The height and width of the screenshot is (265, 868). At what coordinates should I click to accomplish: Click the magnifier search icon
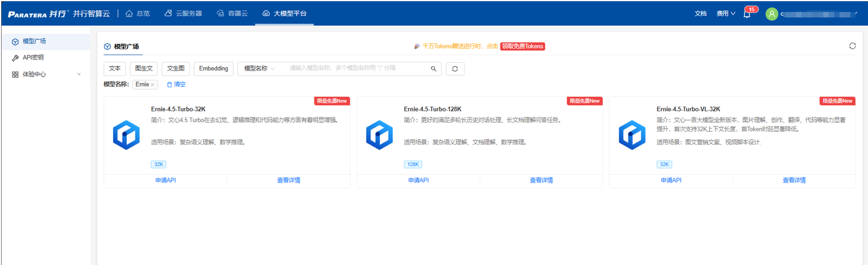(433, 69)
